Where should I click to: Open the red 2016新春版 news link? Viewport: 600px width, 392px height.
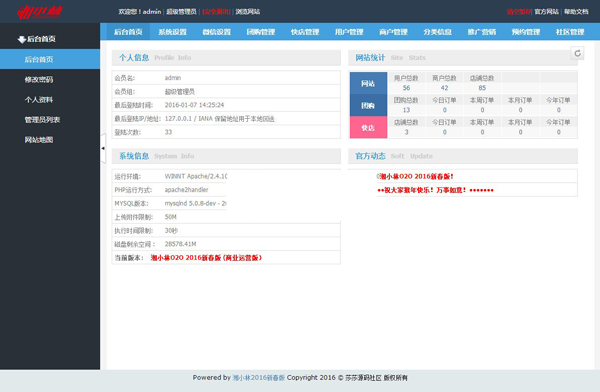pyautogui.click(x=416, y=176)
